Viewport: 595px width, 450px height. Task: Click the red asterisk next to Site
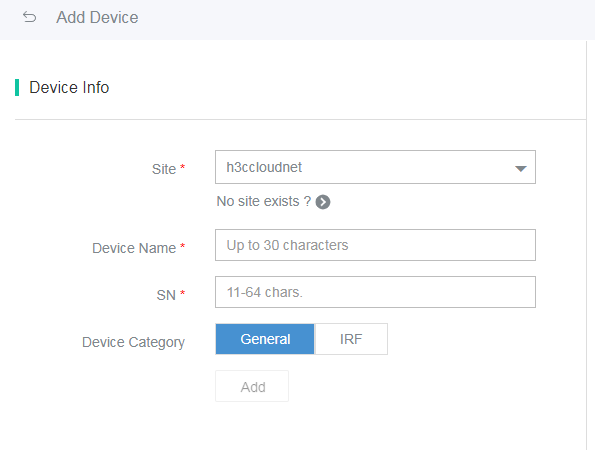183,167
